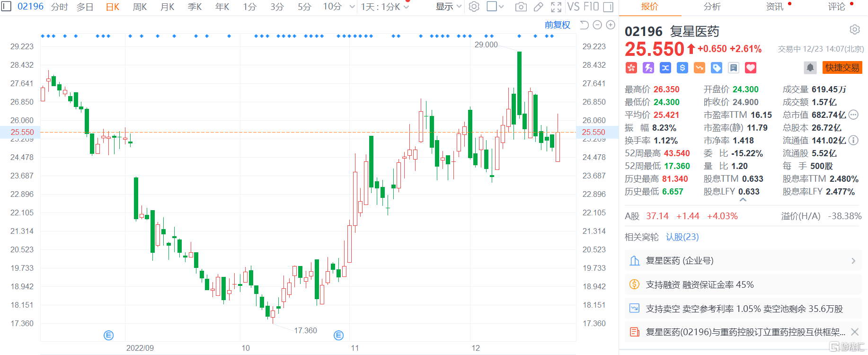Click the earnings E marker near November
The width and height of the screenshot is (868, 355).
(x=338, y=336)
